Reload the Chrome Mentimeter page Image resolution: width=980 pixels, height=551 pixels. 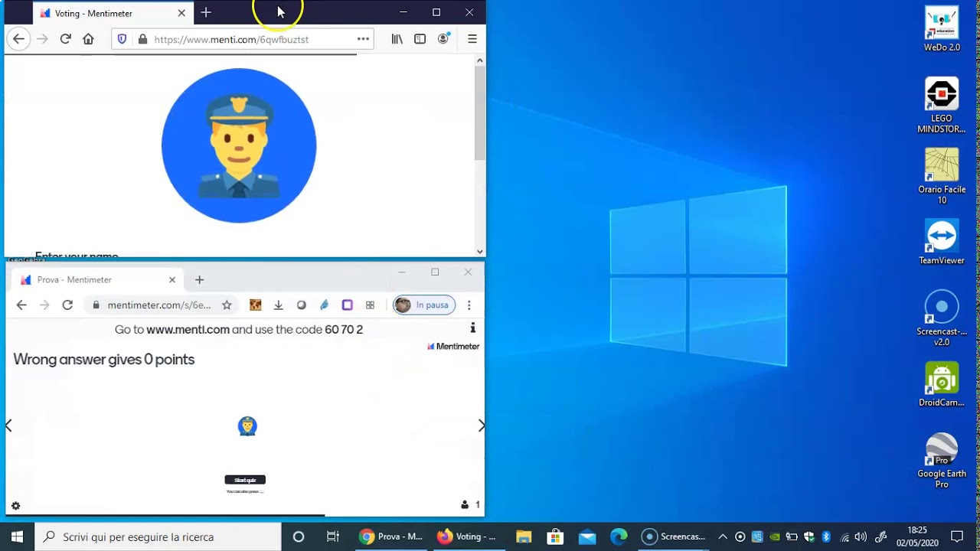click(x=67, y=305)
